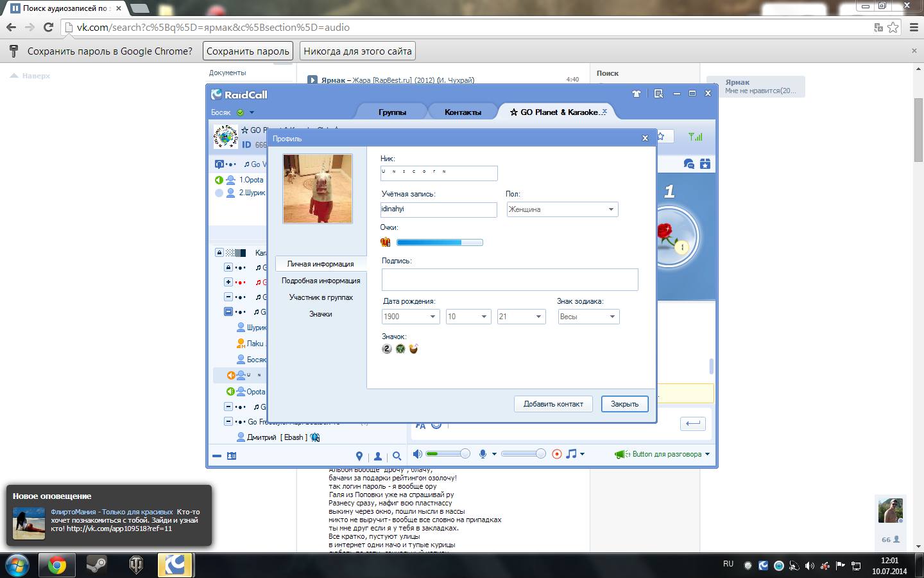Open the Пол gender dropdown

[562, 209]
